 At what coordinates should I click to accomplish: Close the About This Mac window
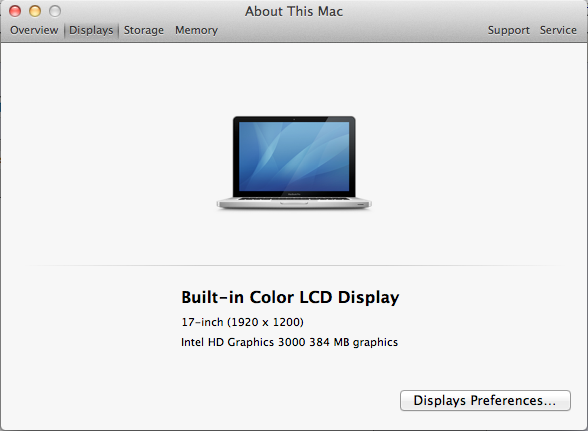point(15,11)
